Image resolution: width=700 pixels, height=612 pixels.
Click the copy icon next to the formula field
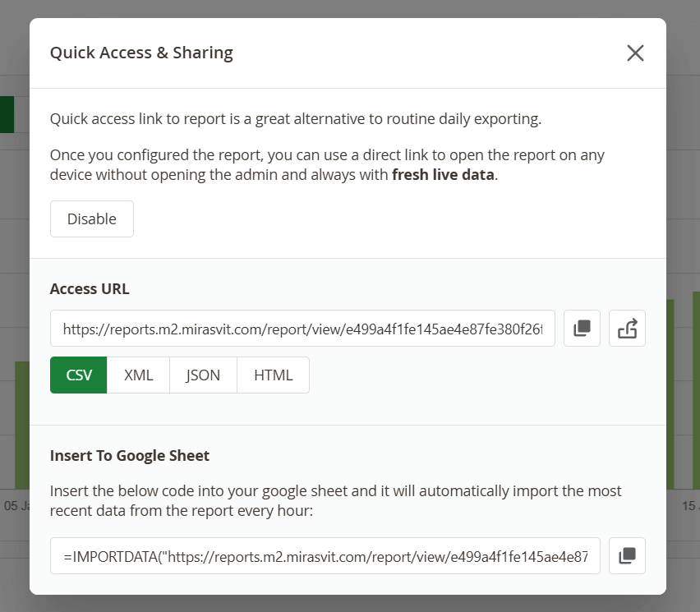[627, 556]
